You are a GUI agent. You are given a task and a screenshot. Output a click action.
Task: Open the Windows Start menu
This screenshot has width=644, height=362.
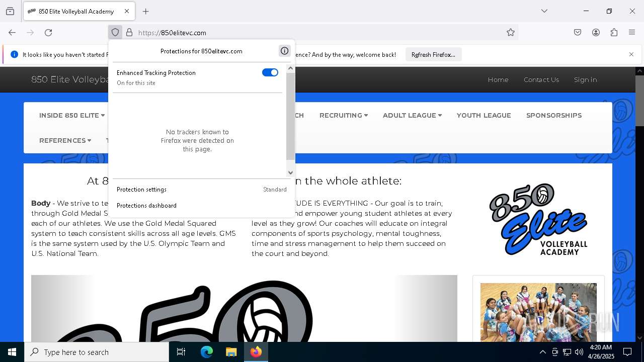point(12,352)
